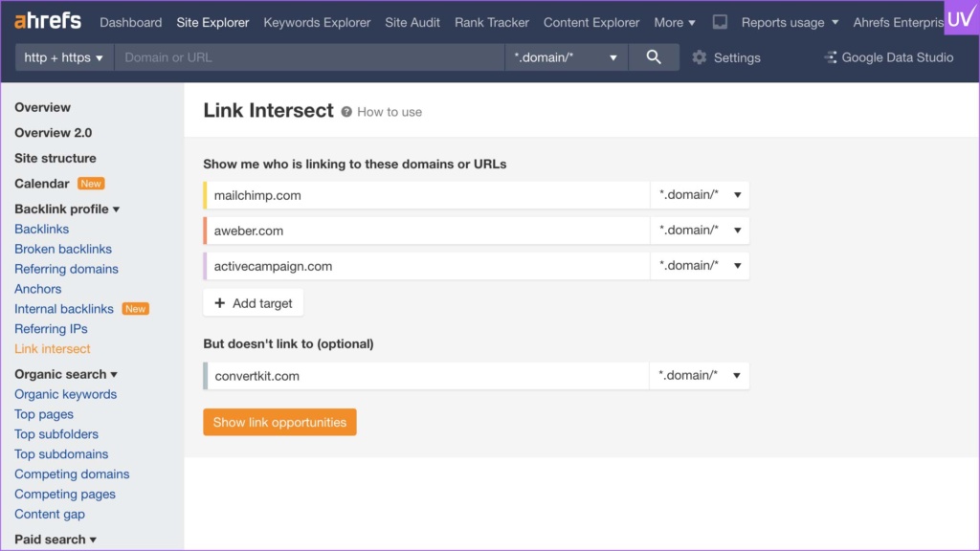Switch to Keywords Explorer tab
This screenshot has width=980, height=551.
317,22
